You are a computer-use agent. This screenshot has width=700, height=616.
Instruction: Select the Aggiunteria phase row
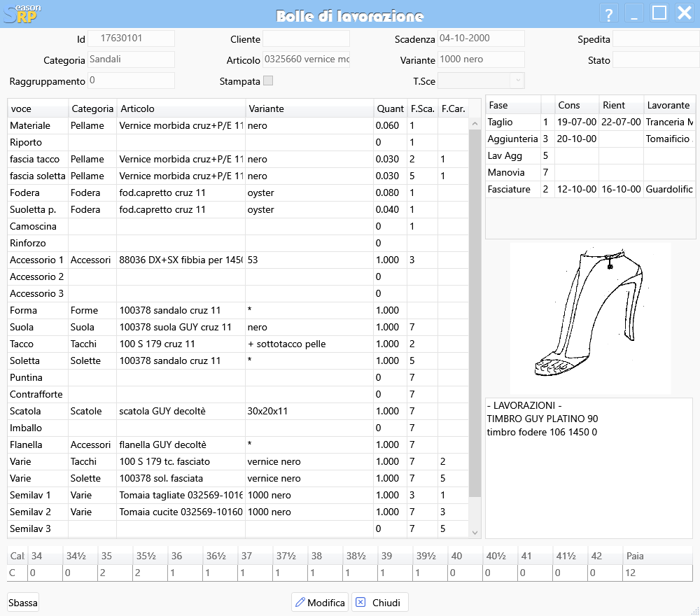click(591, 139)
